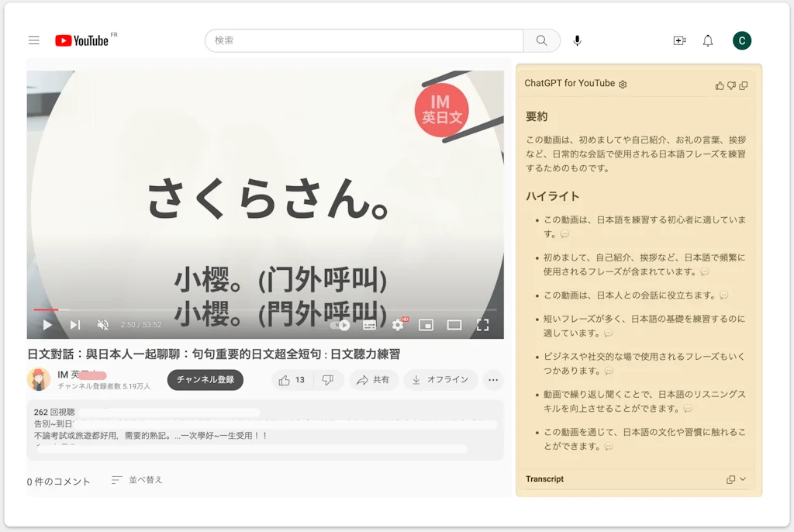
Task: Activate miniplayer mode
Action: 426,325
